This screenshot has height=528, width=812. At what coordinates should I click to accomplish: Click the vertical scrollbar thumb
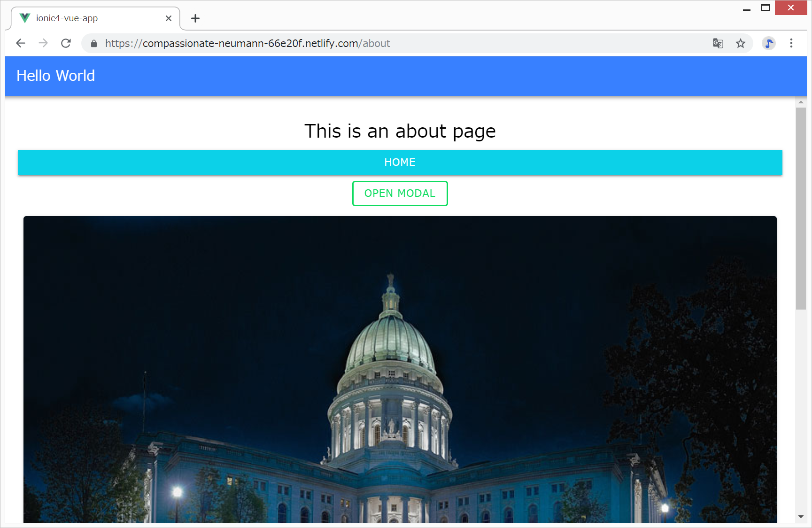pyautogui.click(x=801, y=208)
